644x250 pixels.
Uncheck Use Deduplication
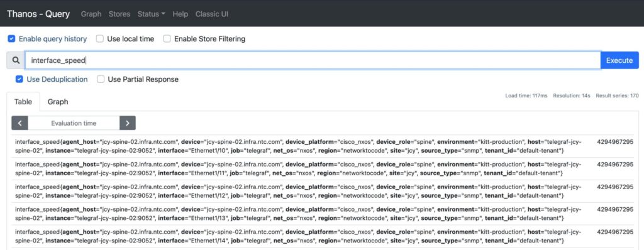coord(19,79)
